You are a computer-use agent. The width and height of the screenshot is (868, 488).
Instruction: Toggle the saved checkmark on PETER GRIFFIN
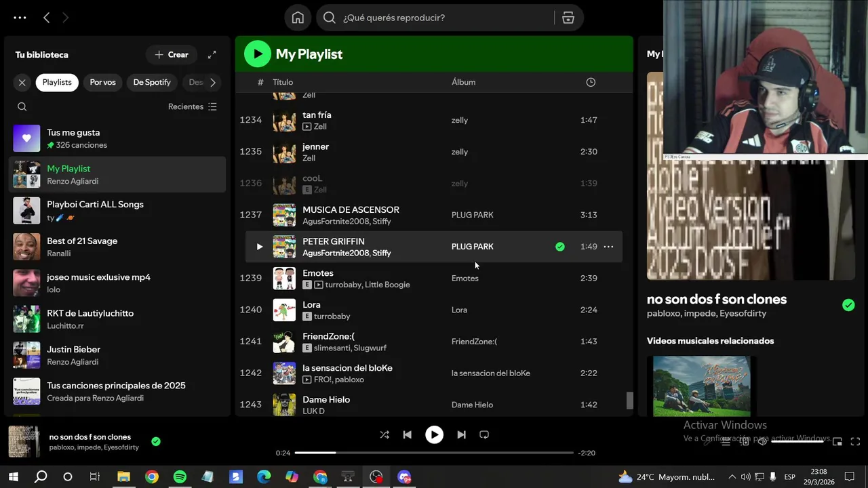(x=560, y=247)
